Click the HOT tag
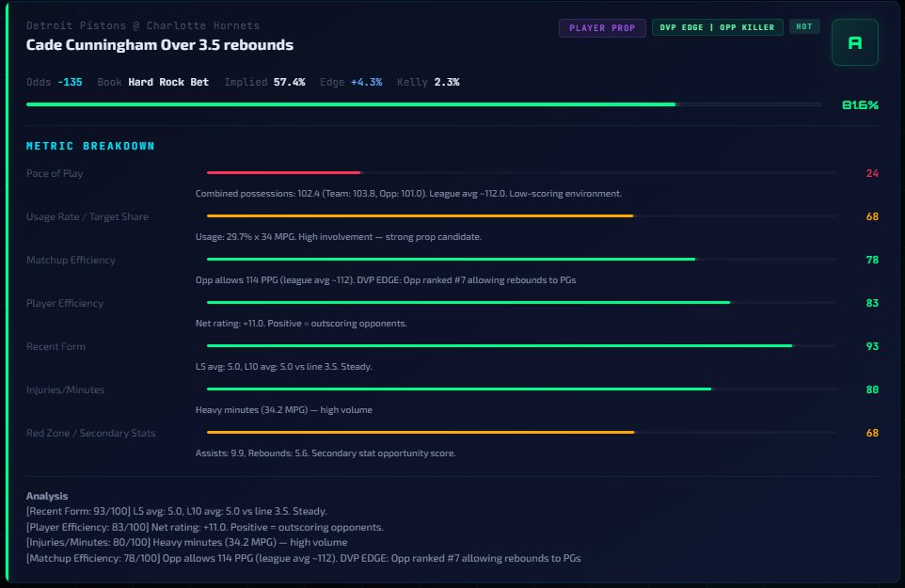Image resolution: width=905 pixels, height=588 pixels. click(x=804, y=26)
